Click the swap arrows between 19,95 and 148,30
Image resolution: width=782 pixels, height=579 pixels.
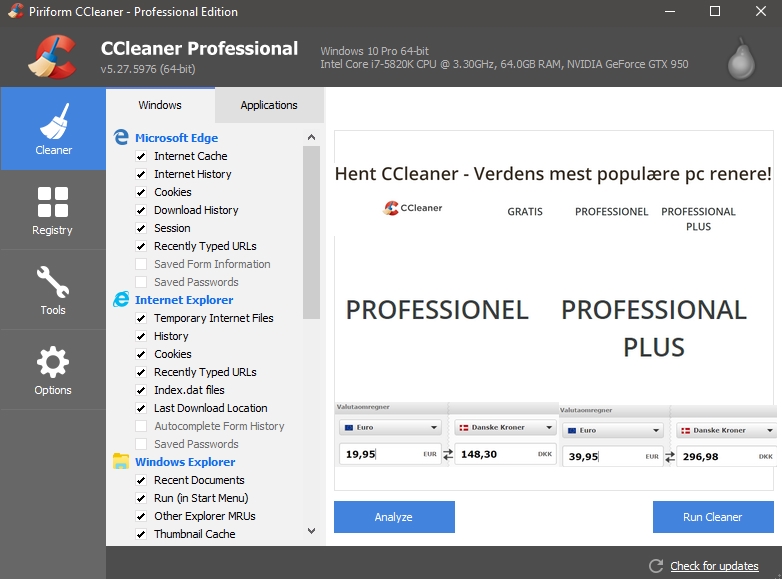(x=448, y=454)
